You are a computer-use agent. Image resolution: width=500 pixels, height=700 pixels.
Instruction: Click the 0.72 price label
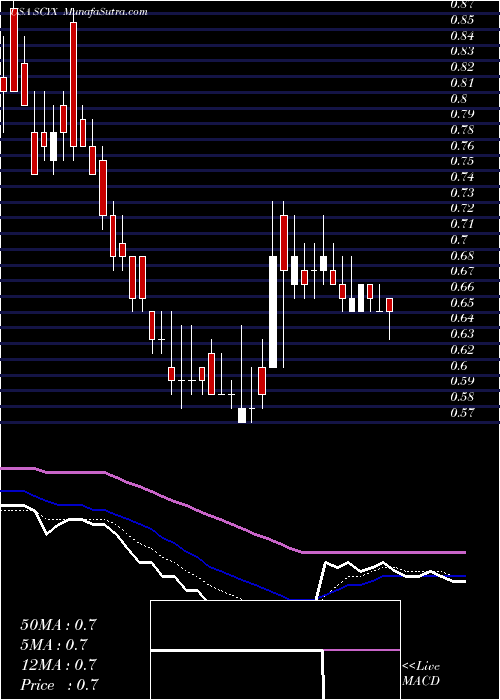461,208
